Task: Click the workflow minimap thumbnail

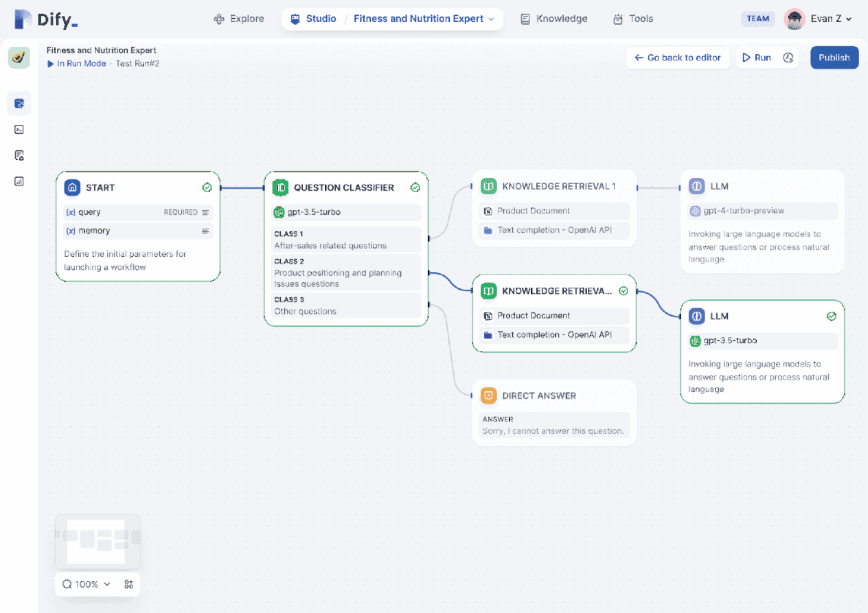Action: 97,541
